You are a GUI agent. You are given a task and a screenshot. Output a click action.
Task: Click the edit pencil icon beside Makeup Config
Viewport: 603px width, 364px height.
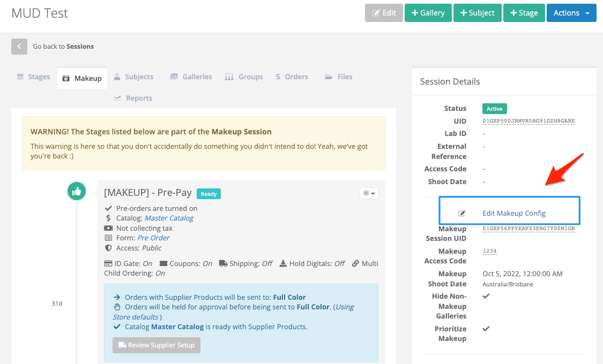(x=462, y=213)
